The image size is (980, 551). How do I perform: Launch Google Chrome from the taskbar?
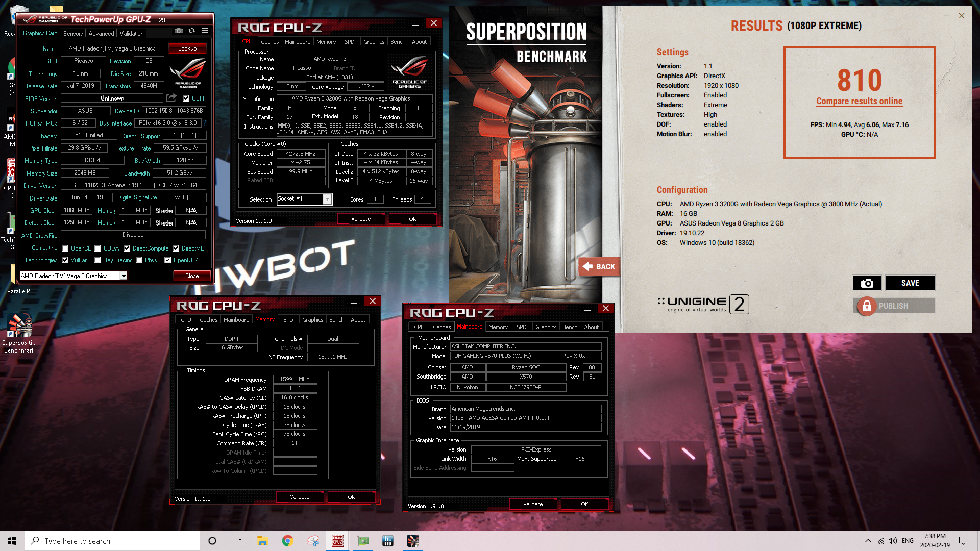point(288,541)
